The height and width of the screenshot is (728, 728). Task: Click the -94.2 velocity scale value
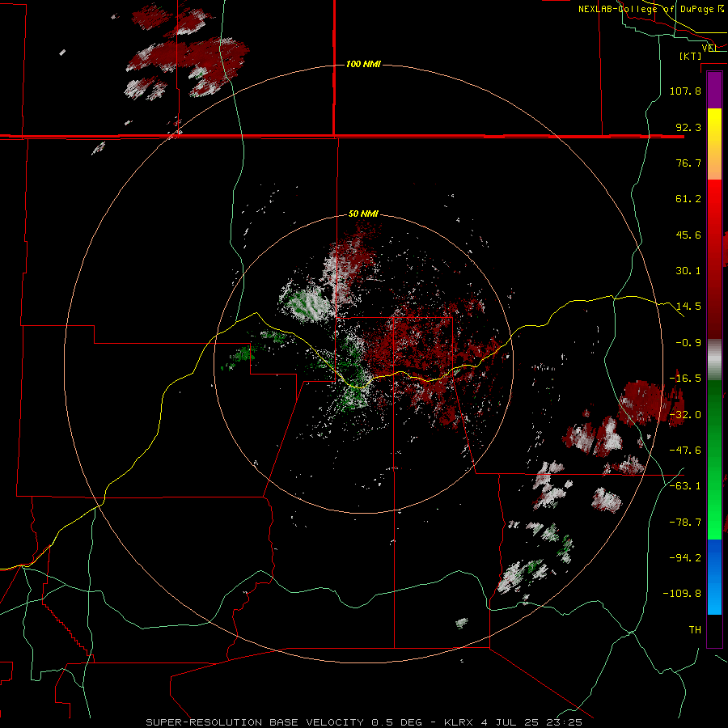point(685,558)
